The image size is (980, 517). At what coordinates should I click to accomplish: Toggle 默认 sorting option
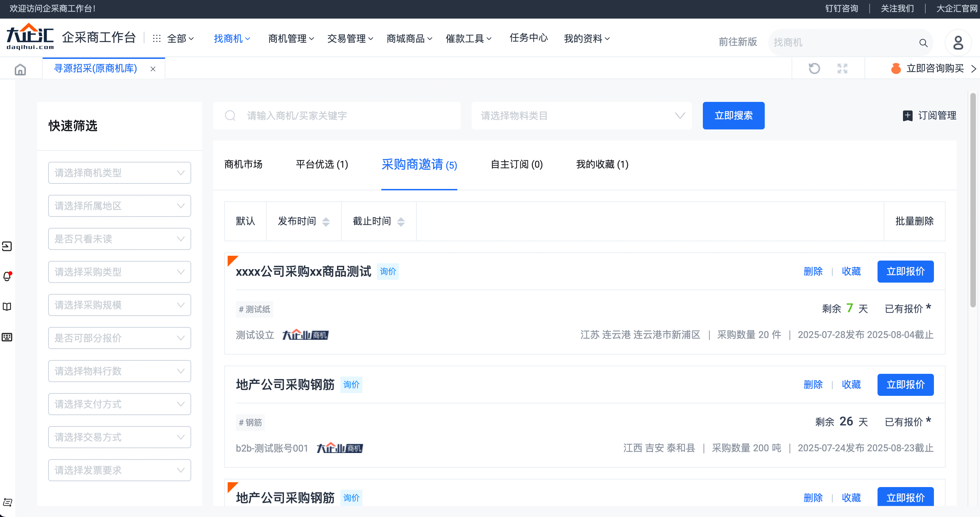pos(245,221)
